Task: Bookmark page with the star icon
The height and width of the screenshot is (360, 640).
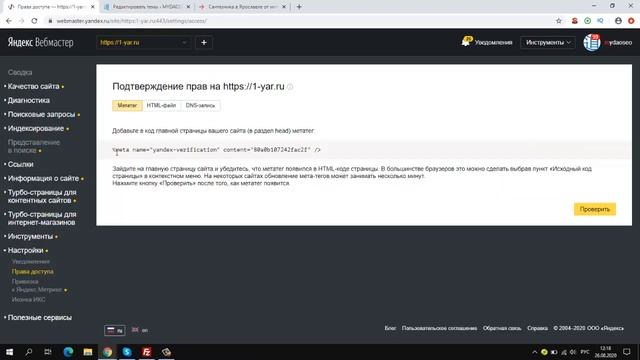Action: point(559,21)
